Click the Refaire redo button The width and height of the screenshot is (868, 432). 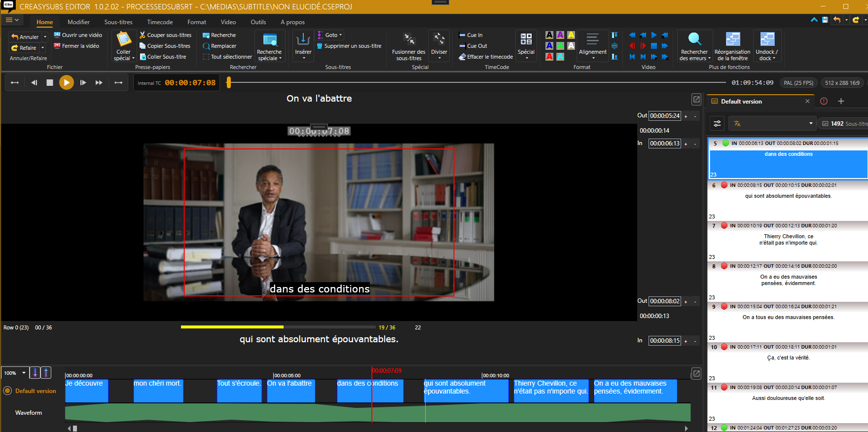[x=24, y=48]
